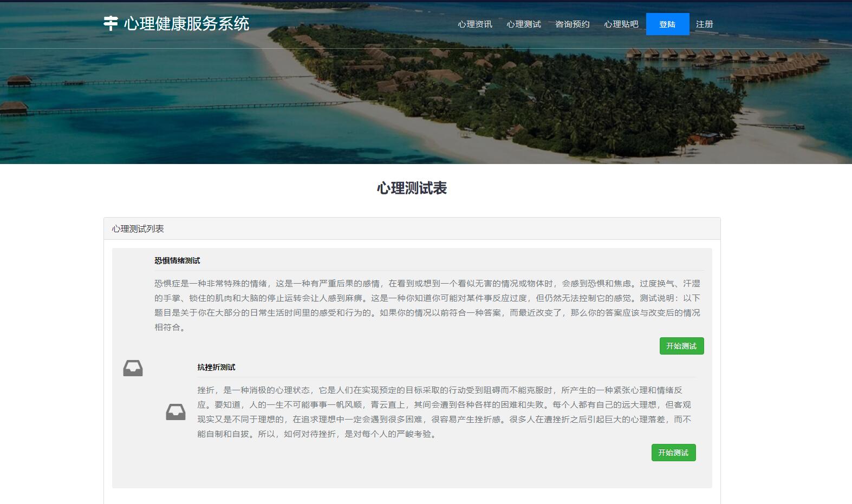Click the inbox icon beside the 挫折 description paragraph
This screenshot has height=504, width=852.
(x=175, y=412)
